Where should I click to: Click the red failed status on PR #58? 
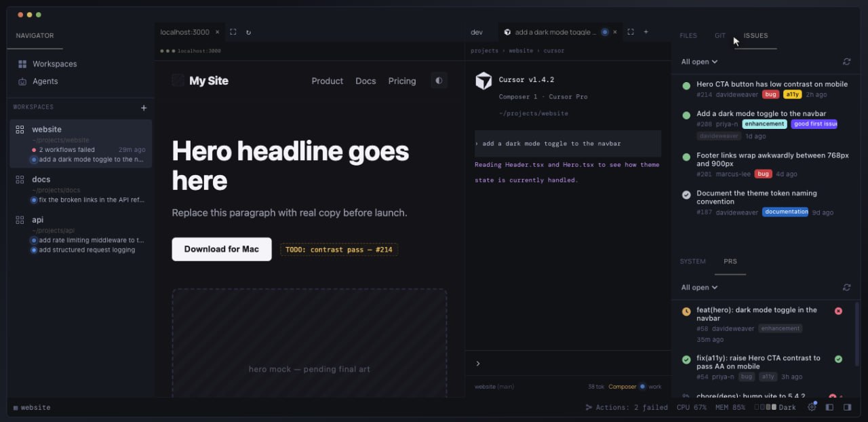[838, 311]
